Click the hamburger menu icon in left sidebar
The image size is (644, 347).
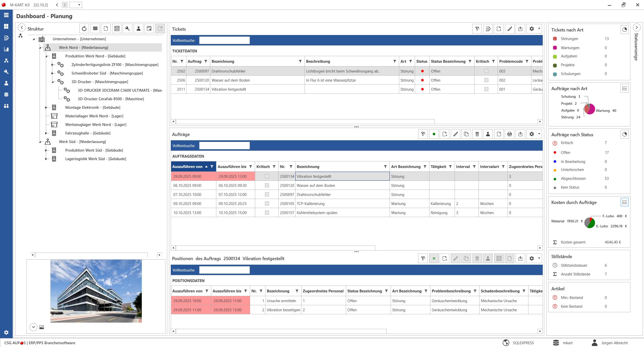click(6, 15)
